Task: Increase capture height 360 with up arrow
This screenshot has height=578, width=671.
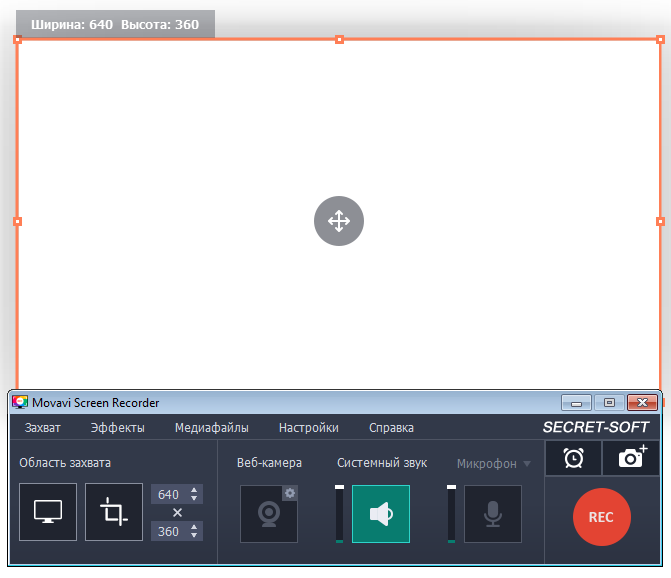Action: pyautogui.click(x=194, y=527)
